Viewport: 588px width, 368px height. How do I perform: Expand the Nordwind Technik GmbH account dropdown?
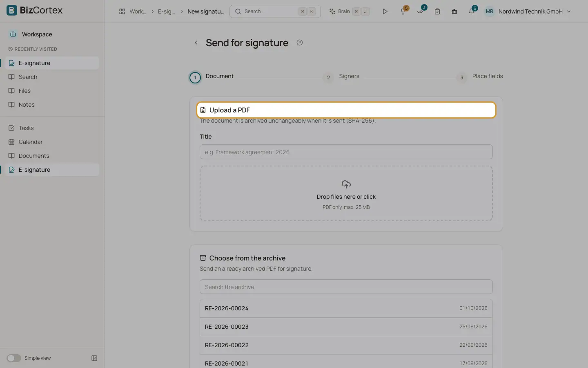click(534, 11)
